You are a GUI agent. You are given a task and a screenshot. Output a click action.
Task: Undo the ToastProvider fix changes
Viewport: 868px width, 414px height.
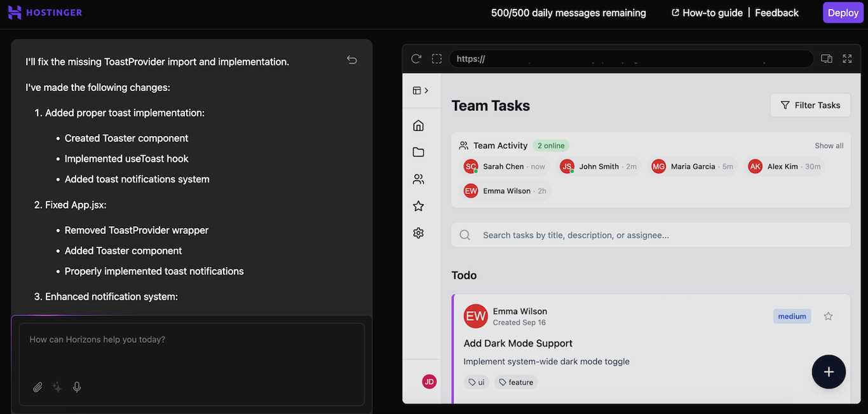click(351, 59)
